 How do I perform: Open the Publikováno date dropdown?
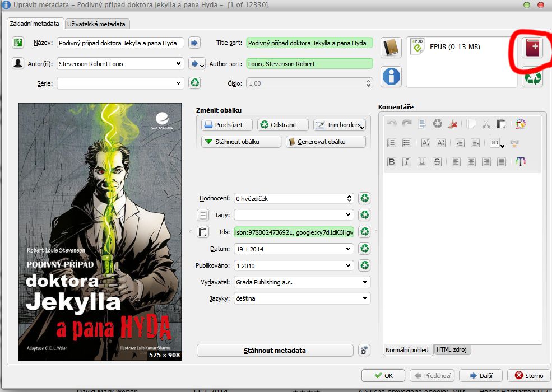tap(348, 265)
